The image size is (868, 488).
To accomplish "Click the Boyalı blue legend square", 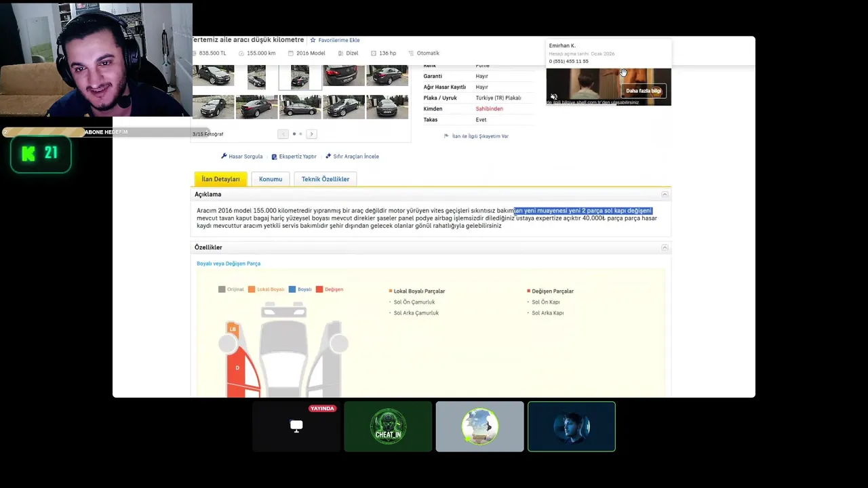I will pyautogui.click(x=292, y=289).
